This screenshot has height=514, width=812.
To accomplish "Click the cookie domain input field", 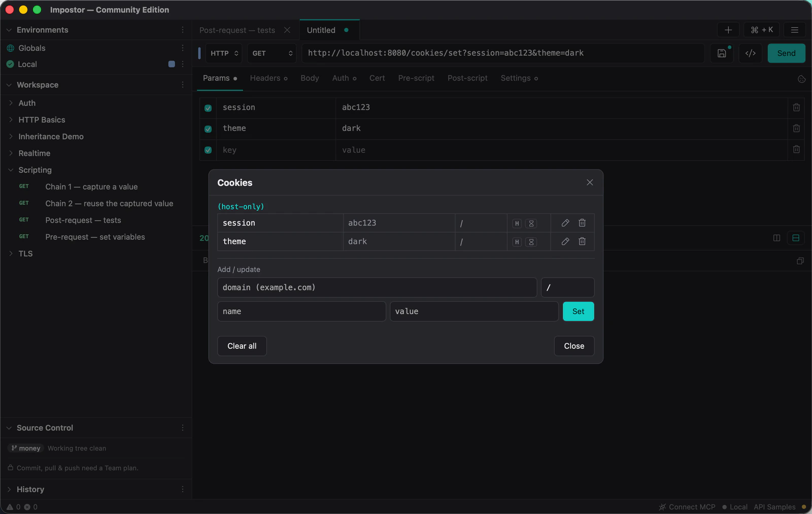I will [377, 287].
